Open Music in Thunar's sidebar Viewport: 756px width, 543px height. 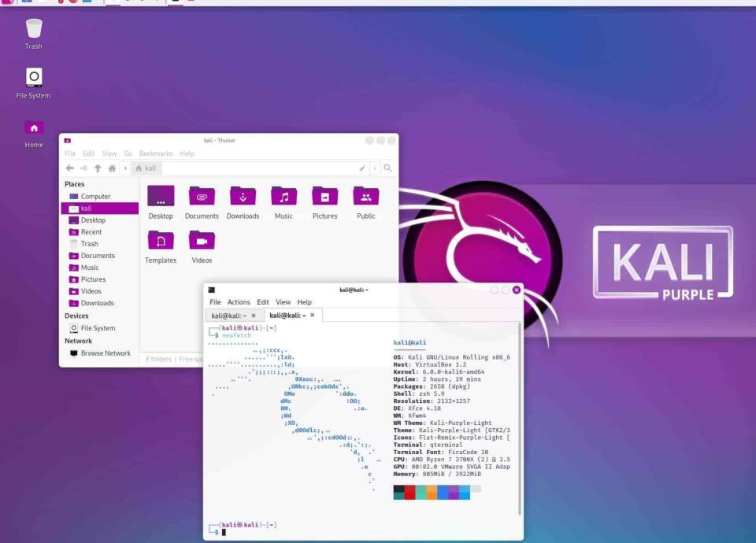click(100, 268)
